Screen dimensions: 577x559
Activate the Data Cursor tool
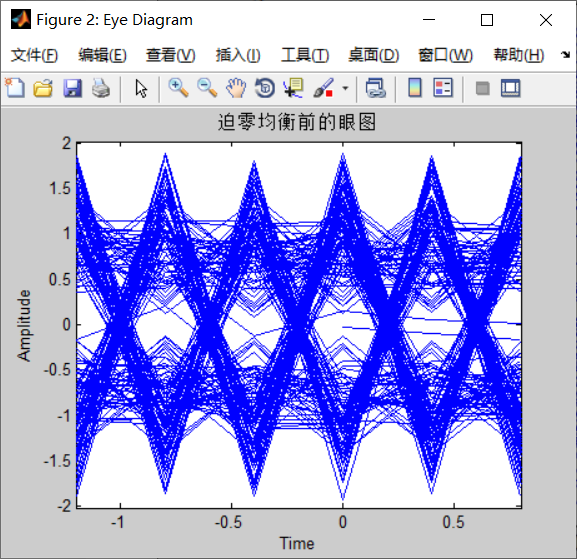[293, 88]
